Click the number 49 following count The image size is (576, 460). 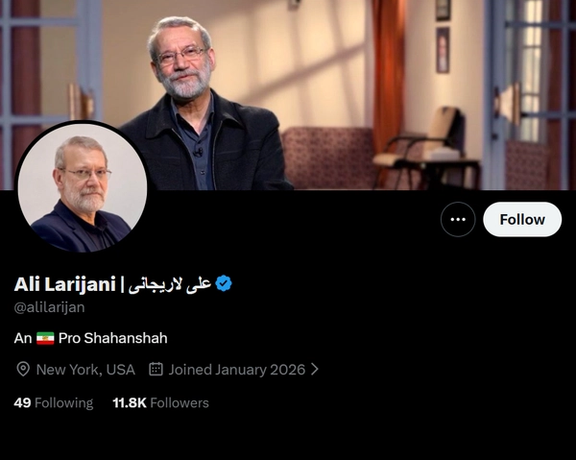point(22,403)
